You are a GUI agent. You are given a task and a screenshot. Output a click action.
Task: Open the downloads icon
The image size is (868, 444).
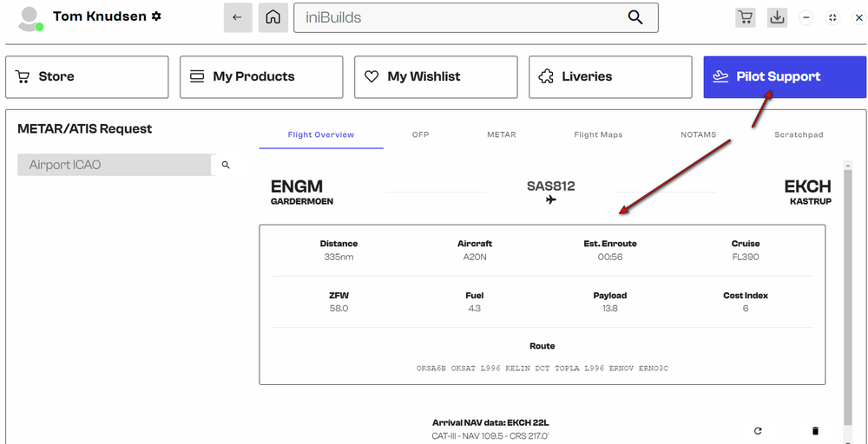coord(777,17)
